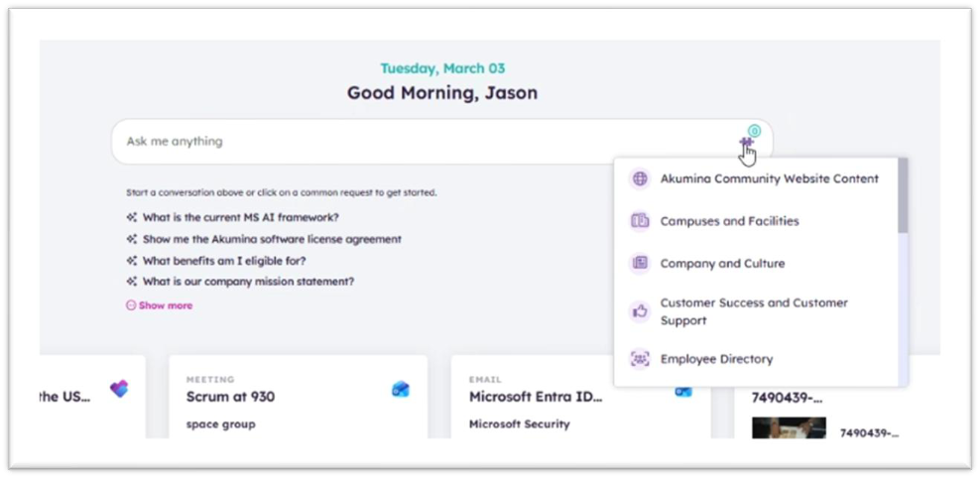This screenshot has height=478, width=980.
Task: Click the MEETING label on Scrum card
Action: coord(210,379)
